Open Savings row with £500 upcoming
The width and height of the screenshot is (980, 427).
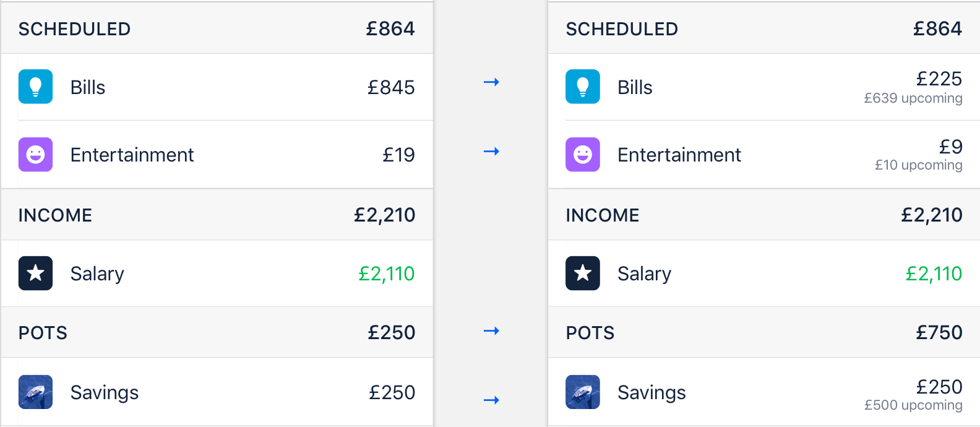[x=764, y=392]
